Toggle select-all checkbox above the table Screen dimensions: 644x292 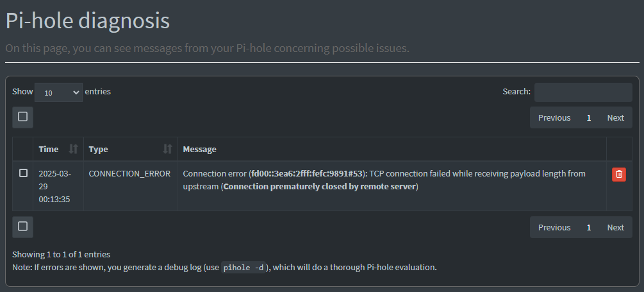(23, 117)
